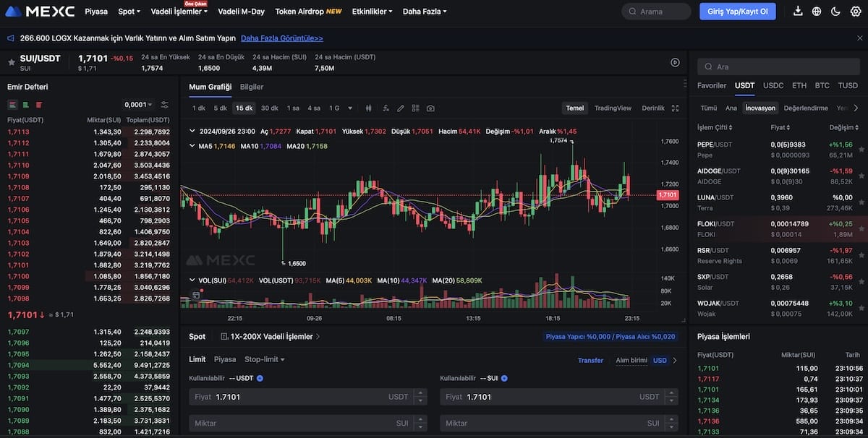Take a chart screenshot with the camera icon
The width and height of the screenshot is (868, 438).
[430, 107]
